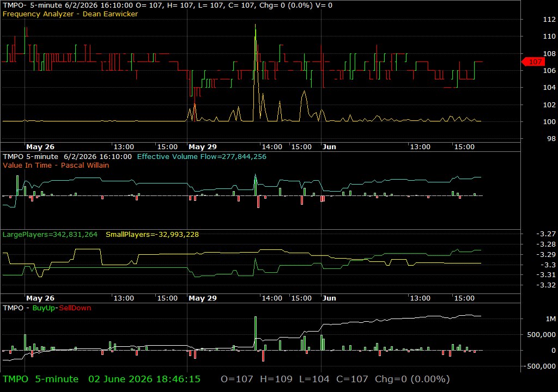Viewport: 558px width, 392px height.
Task: Click the green BuyUp legend label
Action: click(x=44, y=308)
